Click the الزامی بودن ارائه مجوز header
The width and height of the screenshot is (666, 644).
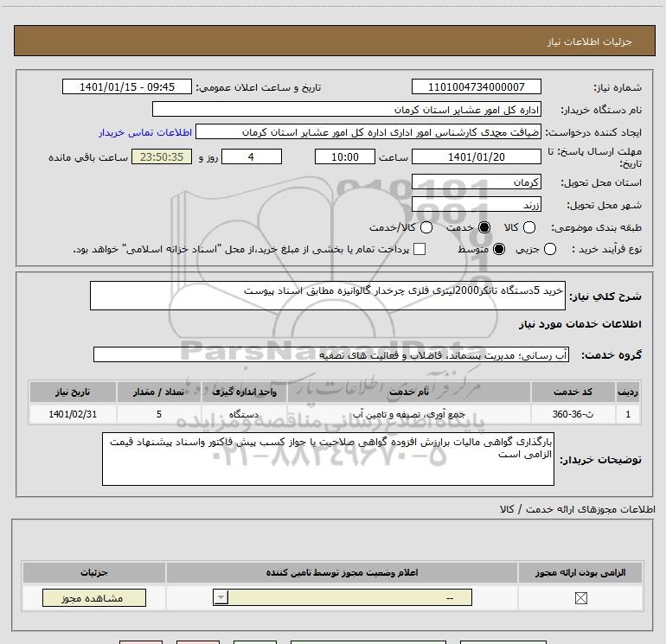(580, 572)
